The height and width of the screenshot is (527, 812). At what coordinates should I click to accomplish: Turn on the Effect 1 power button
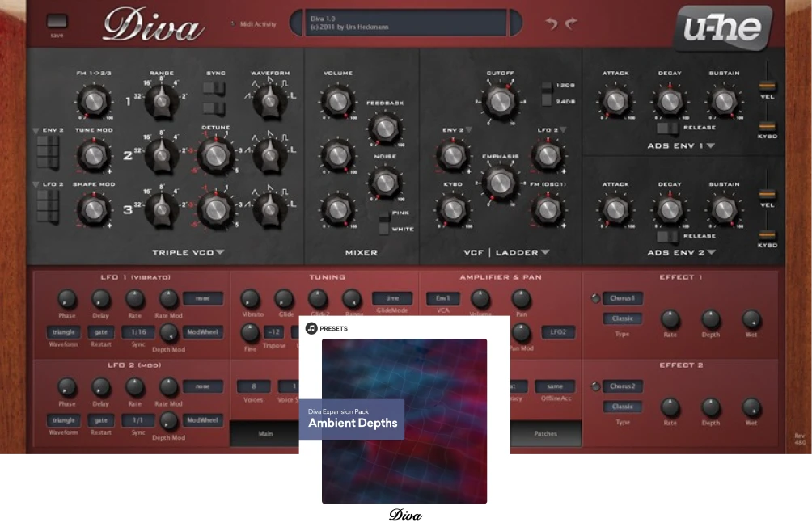(x=596, y=299)
